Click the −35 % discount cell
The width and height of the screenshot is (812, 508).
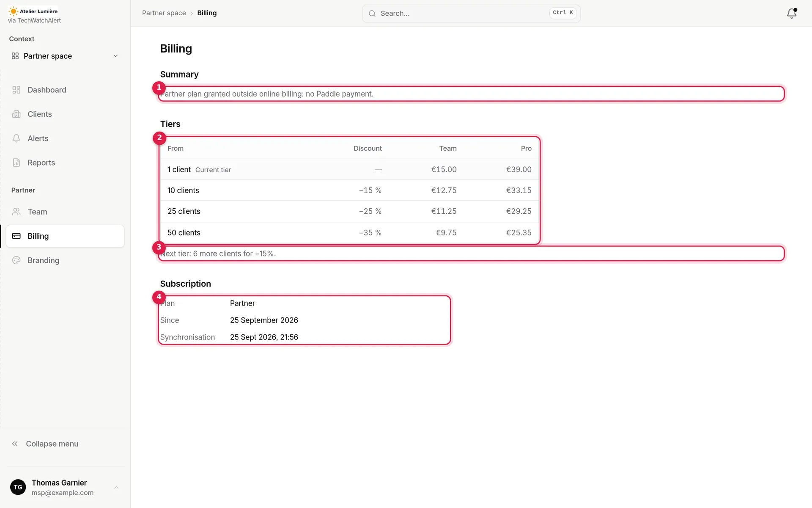pyautogui.click(x=370, y=233)
